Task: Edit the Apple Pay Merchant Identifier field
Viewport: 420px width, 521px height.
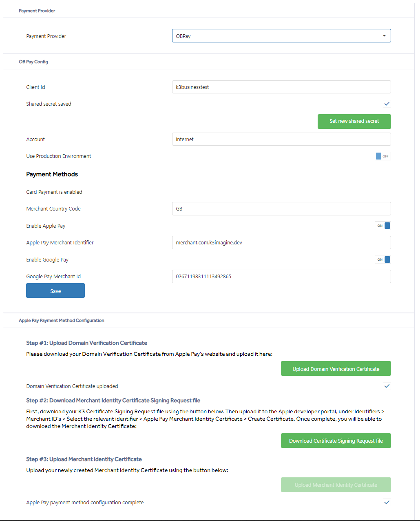Action: [x=281, y=242]
